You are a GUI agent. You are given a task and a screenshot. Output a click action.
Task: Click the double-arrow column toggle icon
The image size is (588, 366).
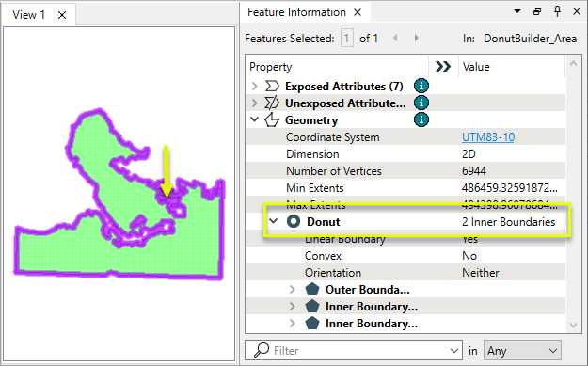[442, 67]
